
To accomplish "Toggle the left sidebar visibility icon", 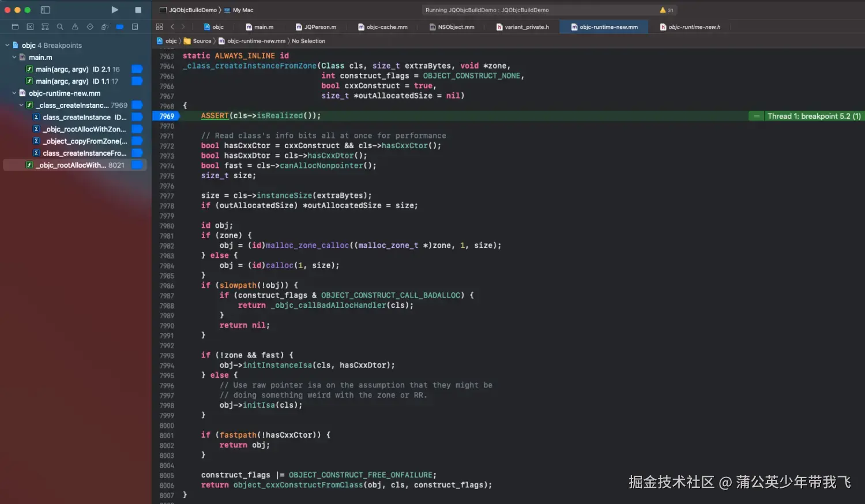I will 45,10.
